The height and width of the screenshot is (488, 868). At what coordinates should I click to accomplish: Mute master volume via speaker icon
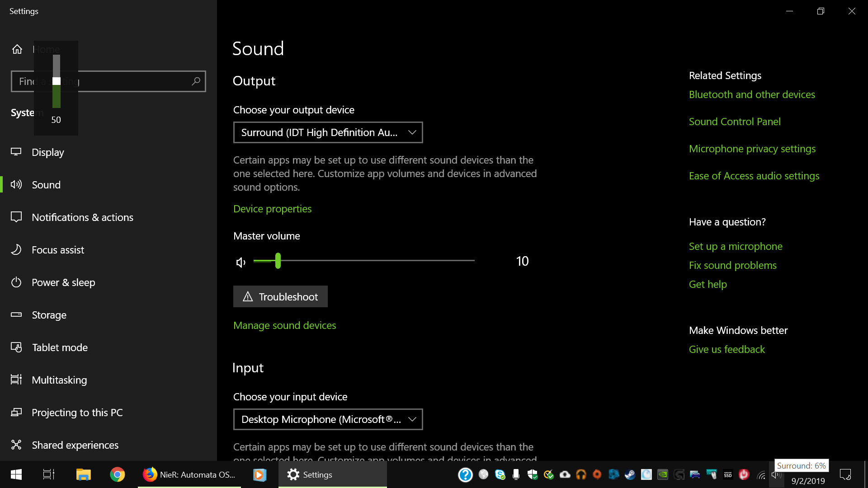tap(241, 262)
